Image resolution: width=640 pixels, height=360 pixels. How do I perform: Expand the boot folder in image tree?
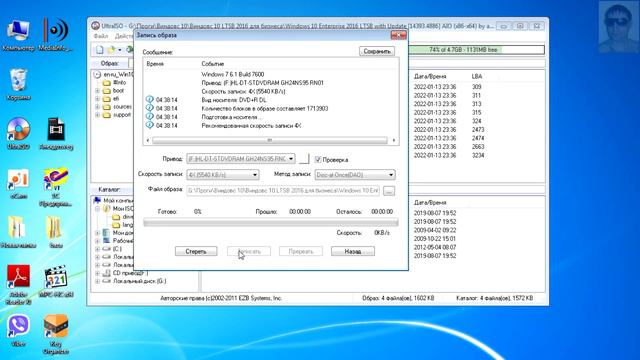[x=98, y=91]
